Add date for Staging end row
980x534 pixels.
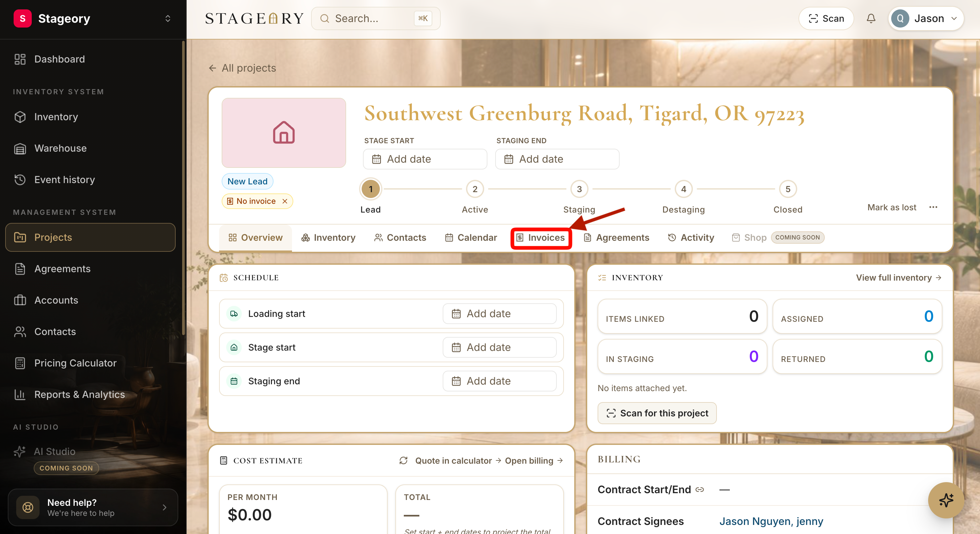[x=499, y=381]
